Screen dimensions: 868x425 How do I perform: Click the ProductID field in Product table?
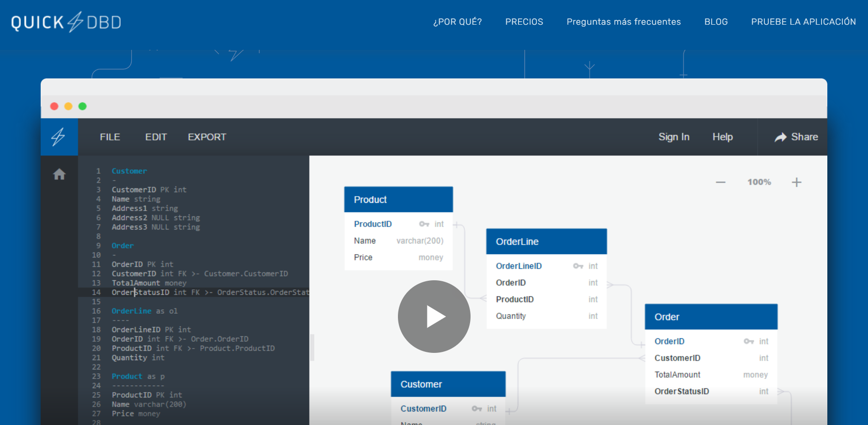373,224
